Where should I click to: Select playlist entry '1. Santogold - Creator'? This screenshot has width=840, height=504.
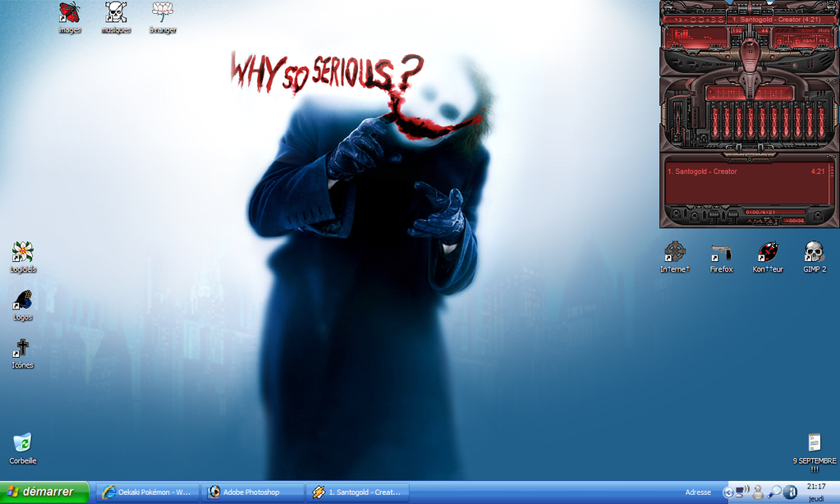tap(702, 172)
